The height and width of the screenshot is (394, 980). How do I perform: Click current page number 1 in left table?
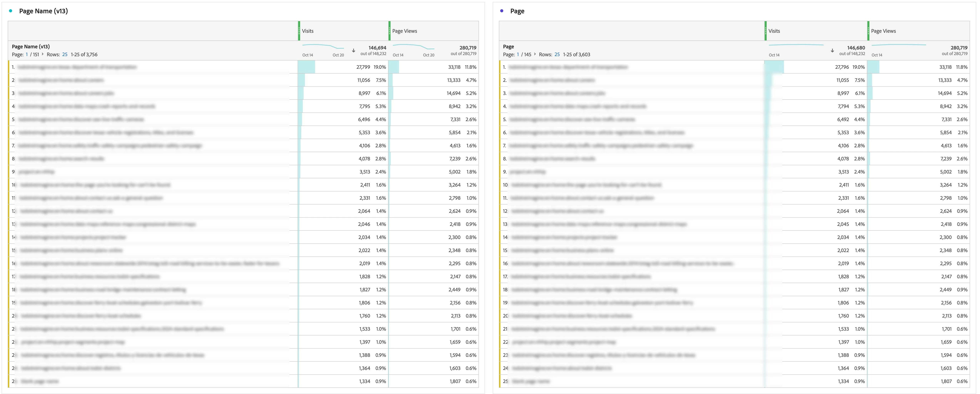tap(27, 54)
